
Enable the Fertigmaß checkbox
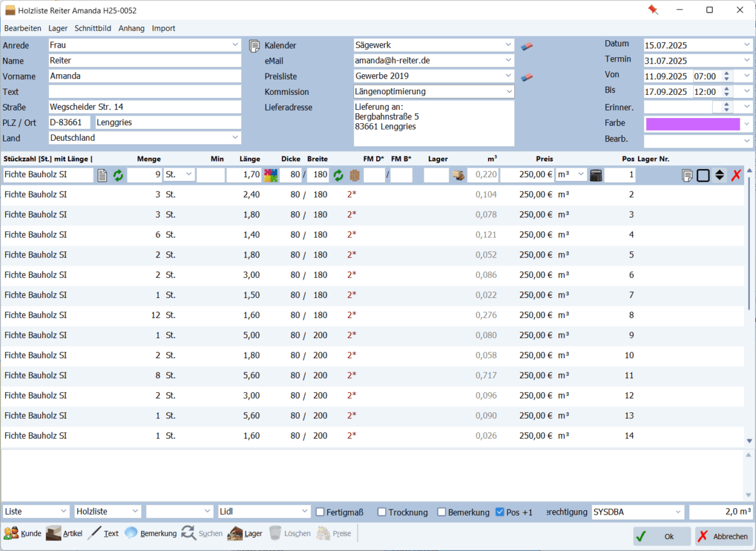tap(320, 512)
